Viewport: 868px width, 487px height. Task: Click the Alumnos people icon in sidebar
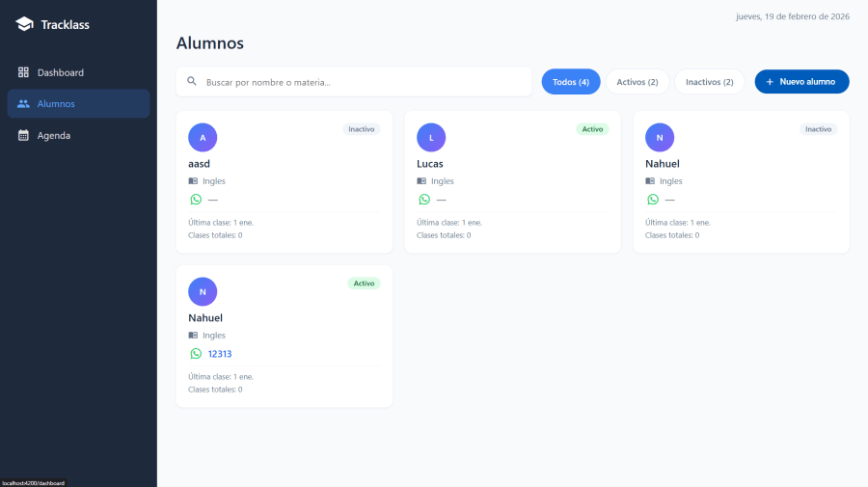click(x=23, y=103)
